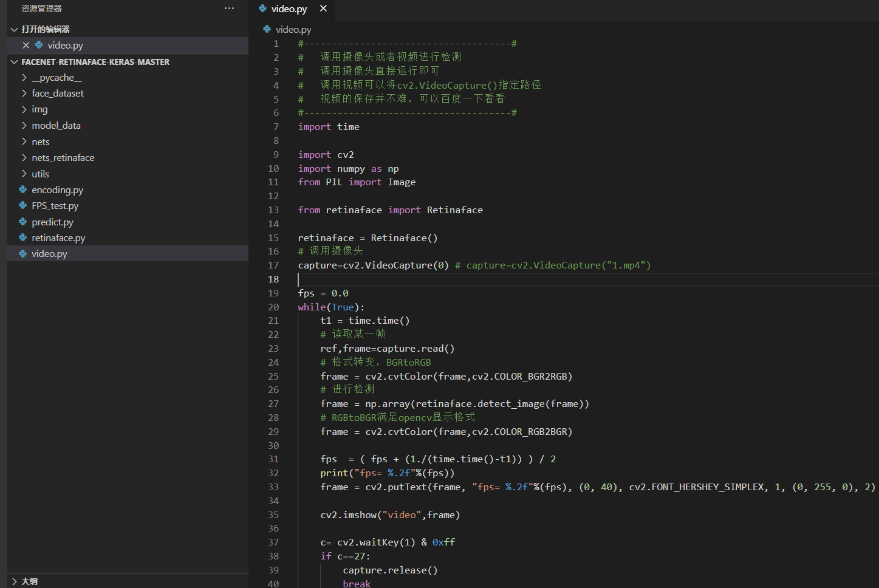This screenshot has width=879, height=588.
Task: Click 'from retinaface import Retinaface' line
Action: click(391, 210)
